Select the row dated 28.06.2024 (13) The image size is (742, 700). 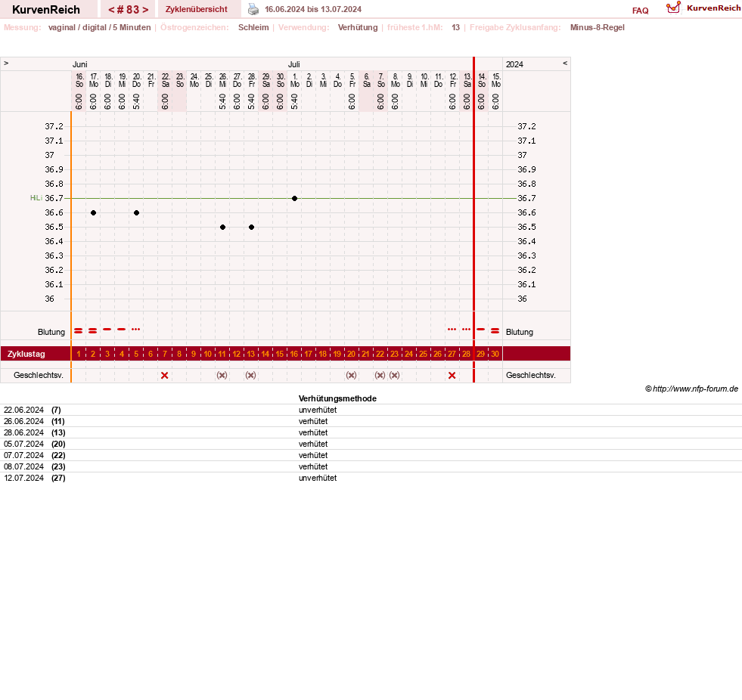[x=371, y=432]
